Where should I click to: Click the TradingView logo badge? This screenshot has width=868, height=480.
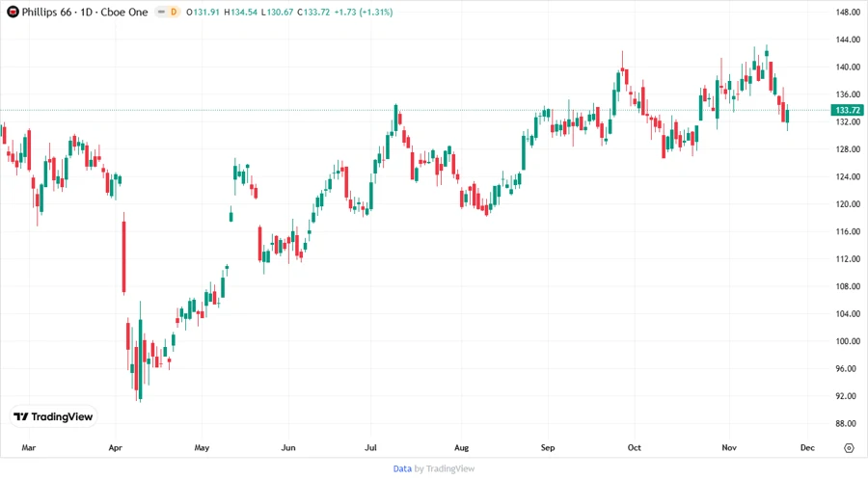pyautogui.click(x=54, y=417)
